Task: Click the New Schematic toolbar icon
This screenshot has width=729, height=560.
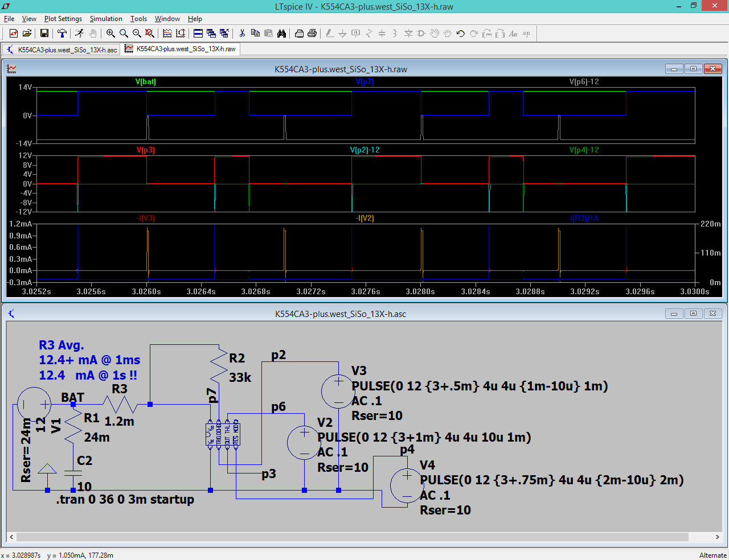Action: (14, 34)
